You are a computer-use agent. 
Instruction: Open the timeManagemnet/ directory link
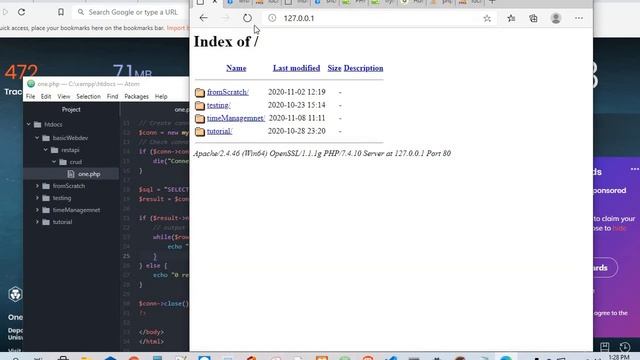point(236,118)
